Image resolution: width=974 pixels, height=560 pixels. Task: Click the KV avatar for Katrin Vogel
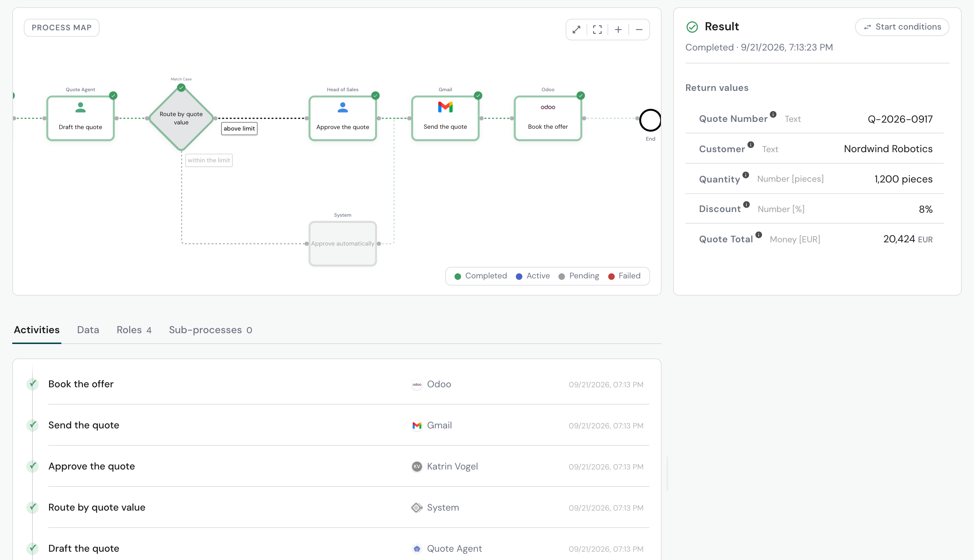417,467
